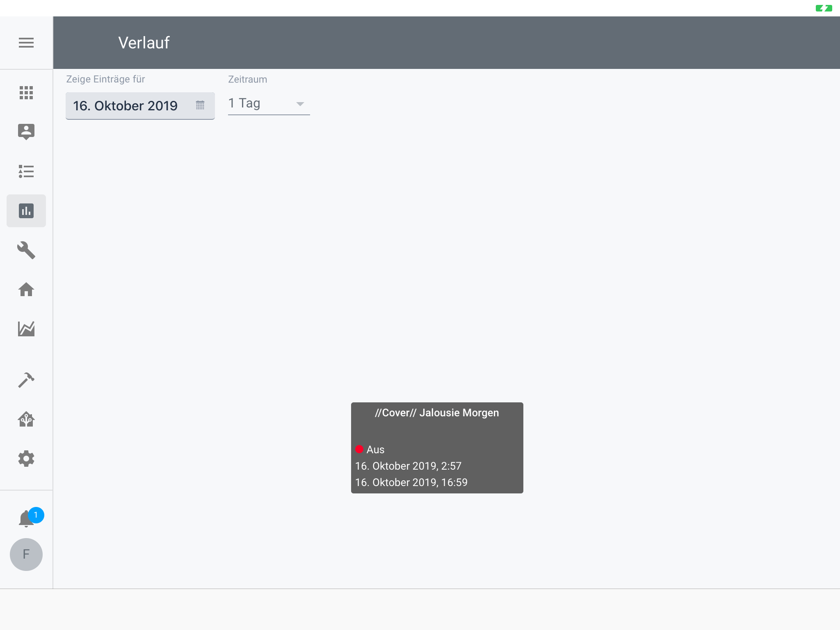840x630 pixels.
Task: Open the house sidebar icon
Action: (x=26, y=290)
